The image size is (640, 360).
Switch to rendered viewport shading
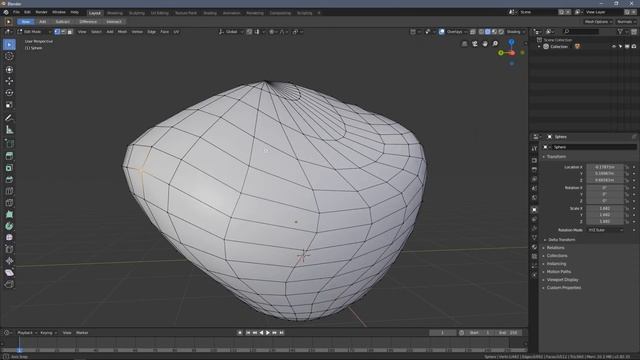click(x=501, y=32)
